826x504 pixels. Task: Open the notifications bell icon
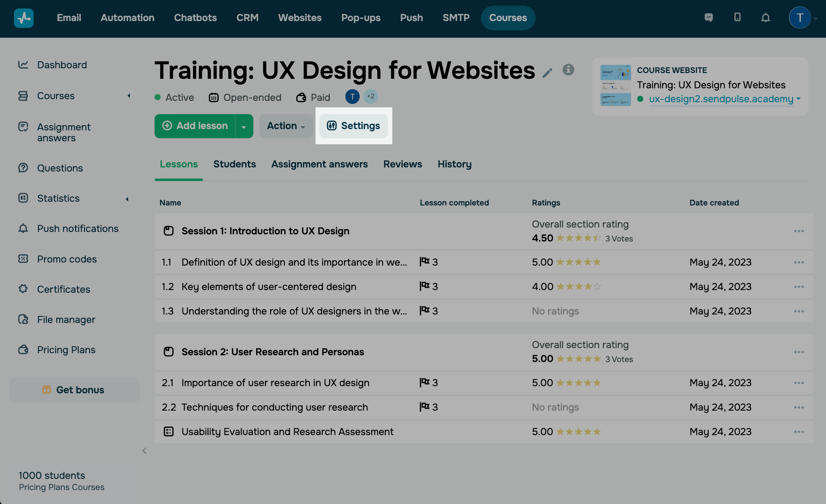(x=766, y=18)
